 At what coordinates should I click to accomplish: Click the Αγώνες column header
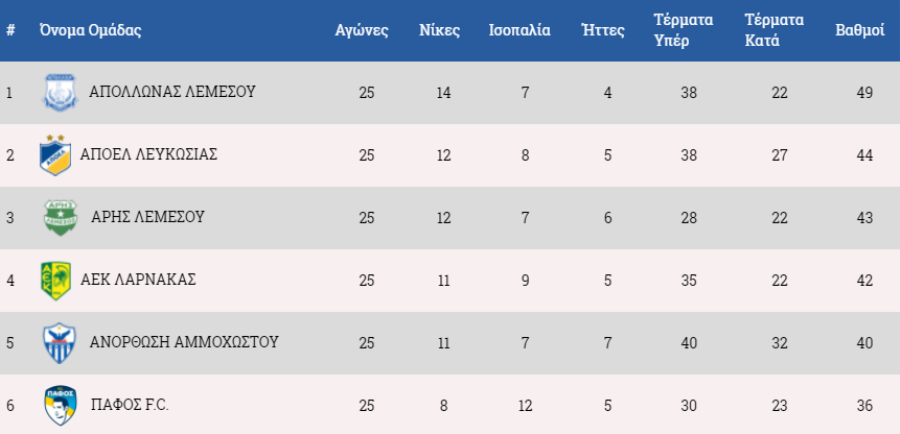coord(362,30)
